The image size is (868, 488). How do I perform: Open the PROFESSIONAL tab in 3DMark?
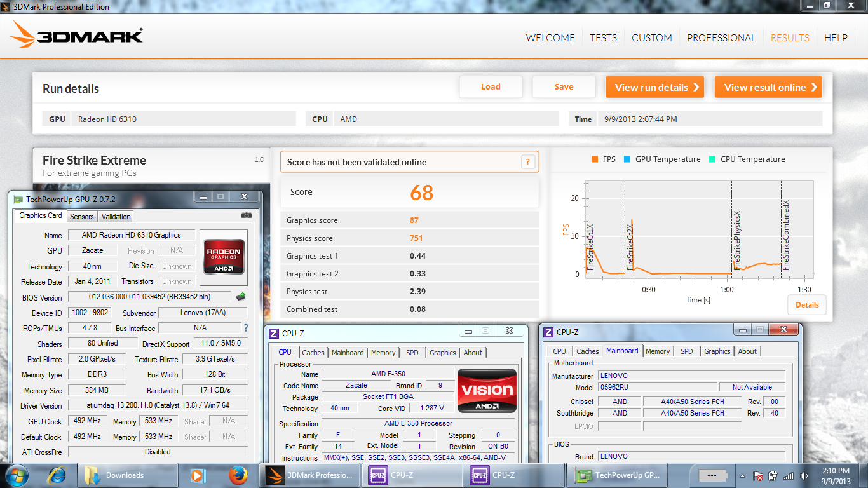pos(721,38)
